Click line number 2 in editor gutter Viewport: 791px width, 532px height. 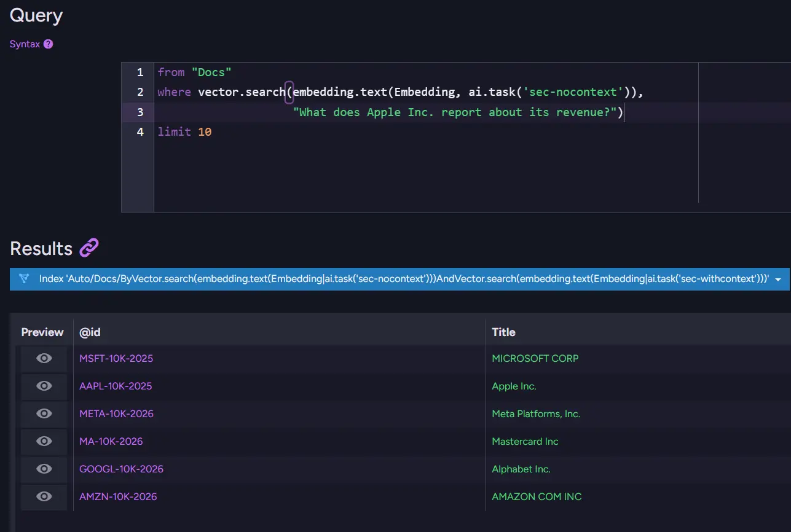coord(140,92)
